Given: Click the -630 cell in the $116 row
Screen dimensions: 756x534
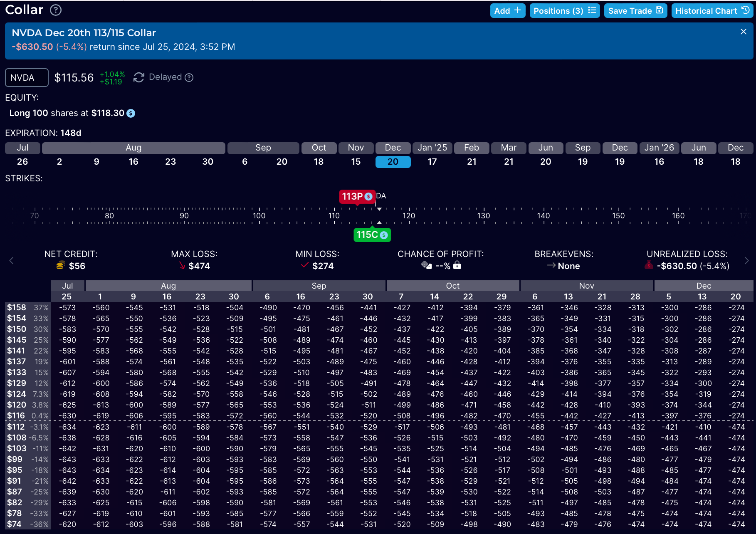Looking at the screenshot, I should coord(67,415).
